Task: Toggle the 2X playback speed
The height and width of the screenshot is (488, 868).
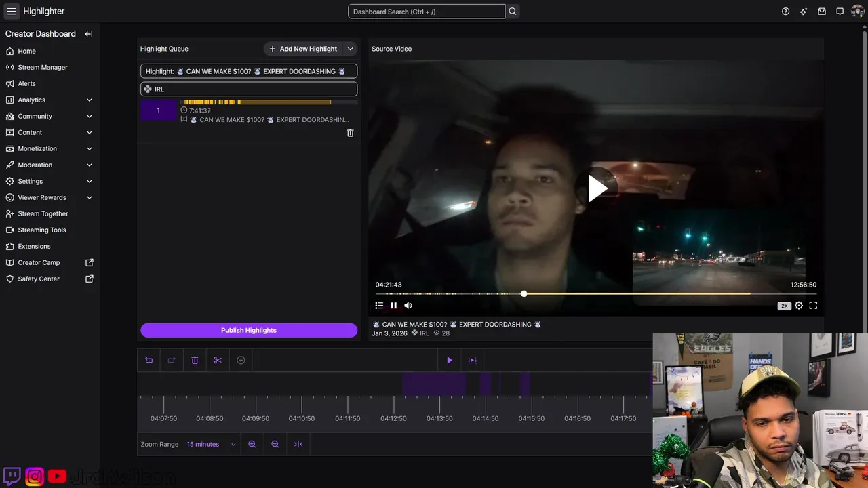Action: tap(785, 306)
